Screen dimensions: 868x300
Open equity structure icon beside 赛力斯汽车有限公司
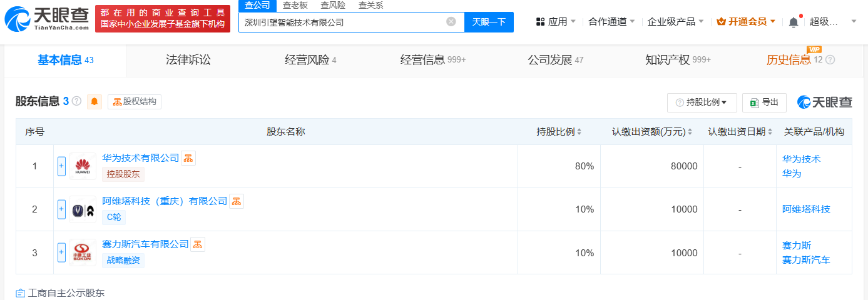pyautogui.click(x=198, y=244)
